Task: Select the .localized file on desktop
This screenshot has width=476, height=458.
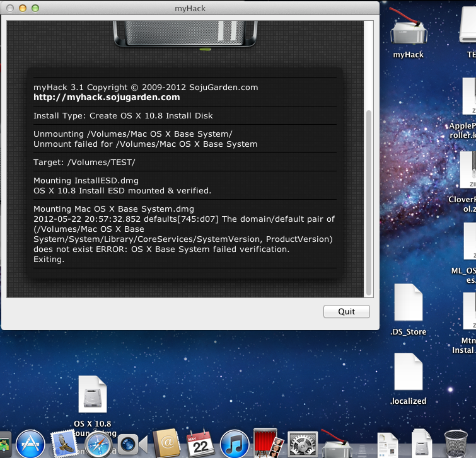Action: coord(408,373)
